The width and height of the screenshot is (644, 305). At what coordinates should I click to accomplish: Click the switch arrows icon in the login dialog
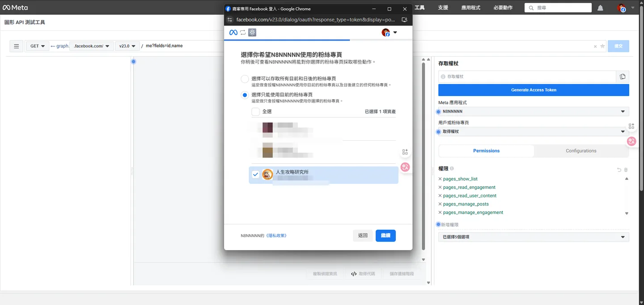point(243,33)
